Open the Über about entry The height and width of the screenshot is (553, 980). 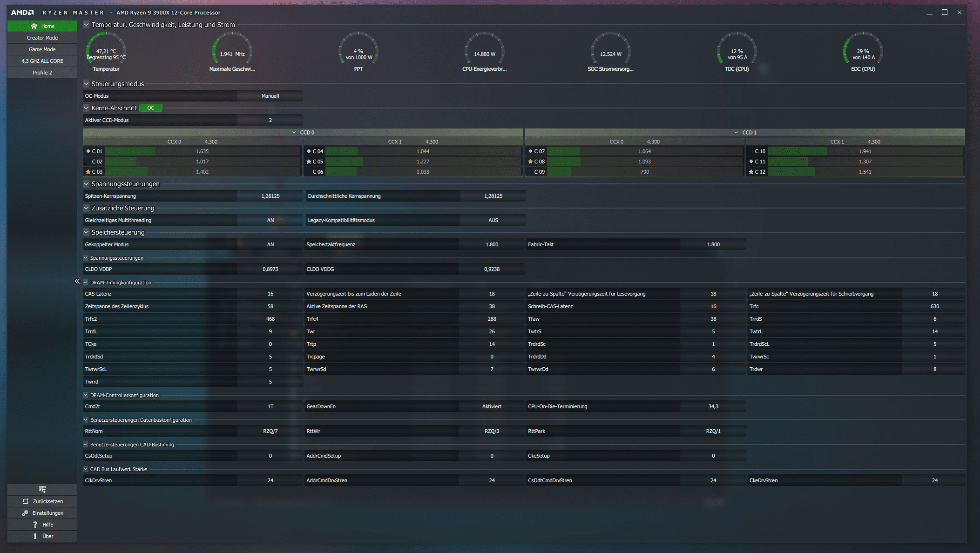pyautogui.click(x=42, y=536)
